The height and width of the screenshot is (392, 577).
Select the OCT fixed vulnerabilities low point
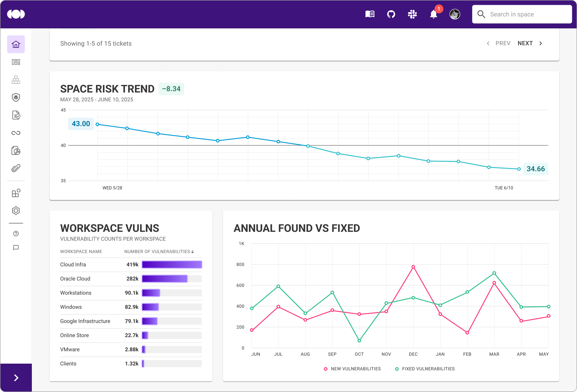point(359,341)
